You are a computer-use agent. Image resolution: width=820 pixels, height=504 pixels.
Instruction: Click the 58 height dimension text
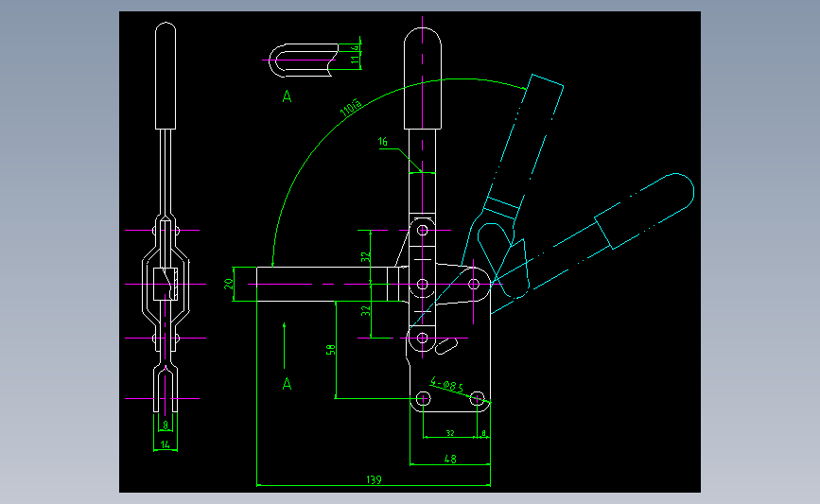(330, 350)
